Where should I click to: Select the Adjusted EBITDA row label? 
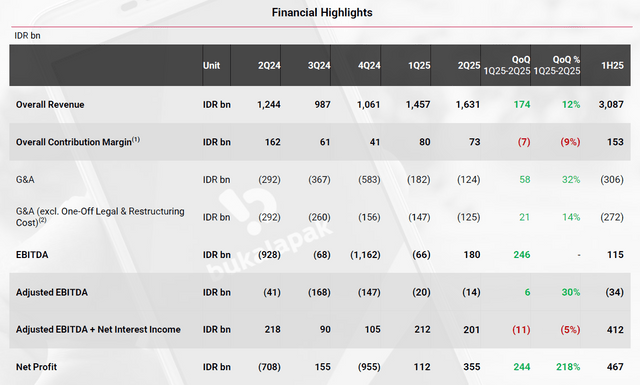52,292
